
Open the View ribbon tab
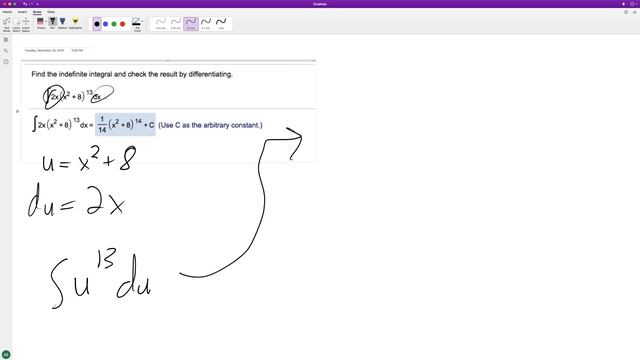51,12
